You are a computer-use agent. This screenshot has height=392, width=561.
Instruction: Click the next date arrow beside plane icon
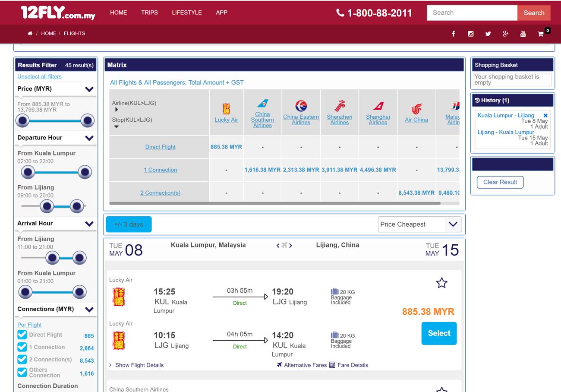coord(290,245)
